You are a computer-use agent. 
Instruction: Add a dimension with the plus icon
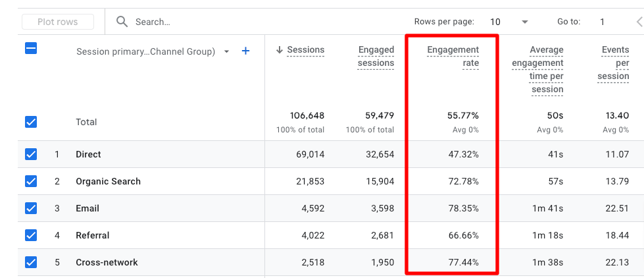click(245, 51)
